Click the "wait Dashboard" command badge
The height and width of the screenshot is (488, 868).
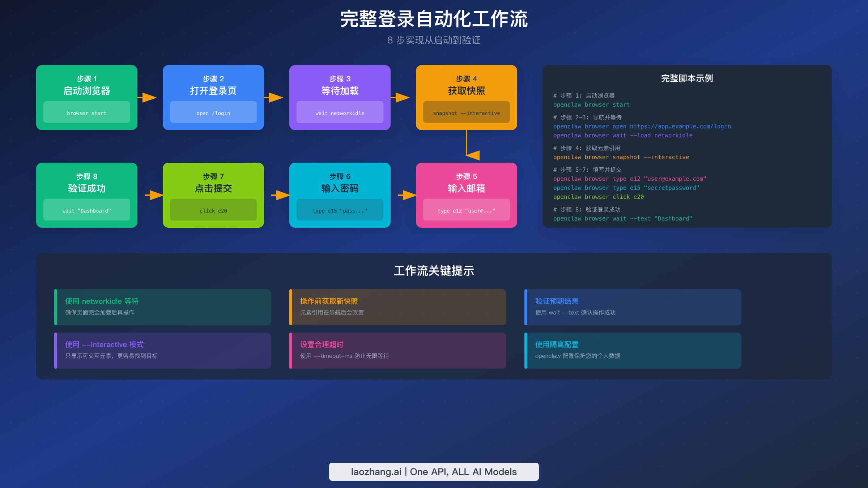click(86, 210)
